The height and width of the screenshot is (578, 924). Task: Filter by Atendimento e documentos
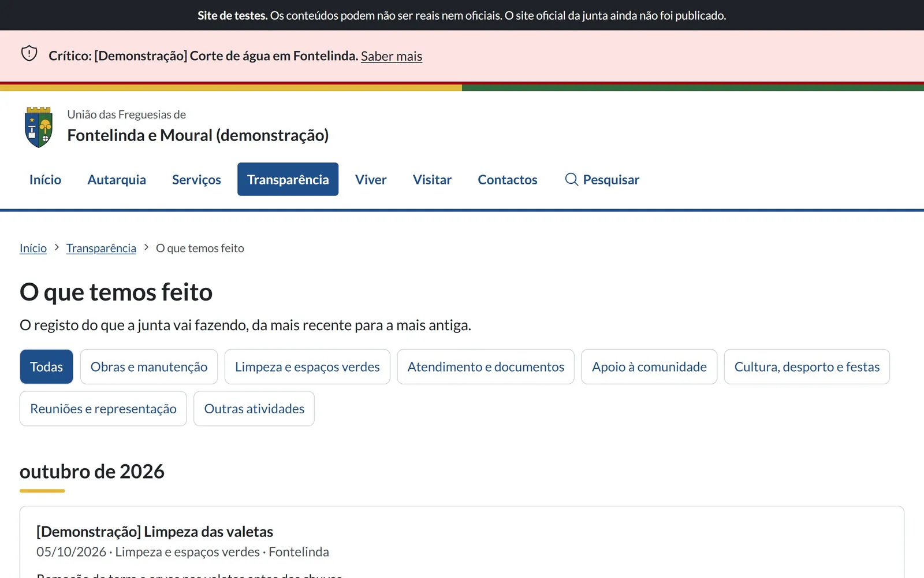click(486, 366)
